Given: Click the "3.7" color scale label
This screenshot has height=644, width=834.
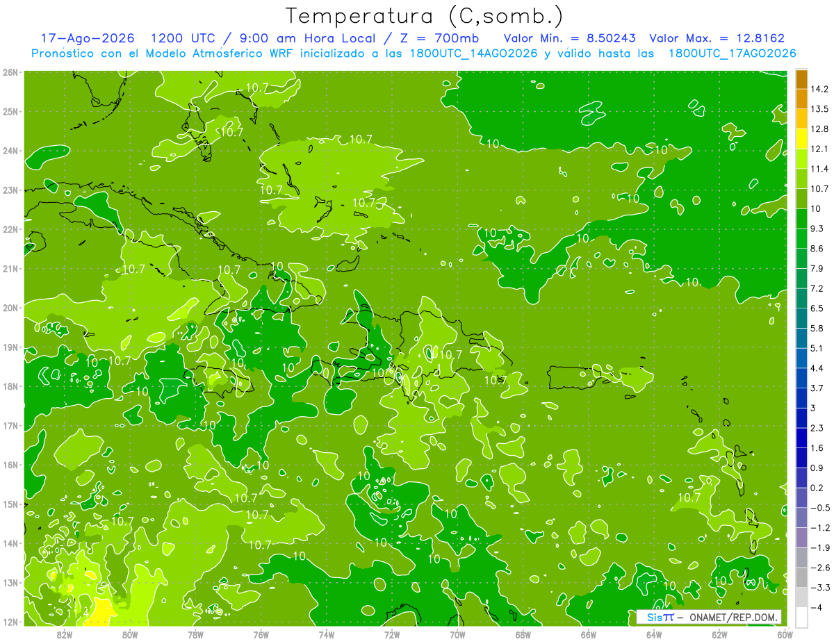Looking at the screenshot, I should (817, 388).
